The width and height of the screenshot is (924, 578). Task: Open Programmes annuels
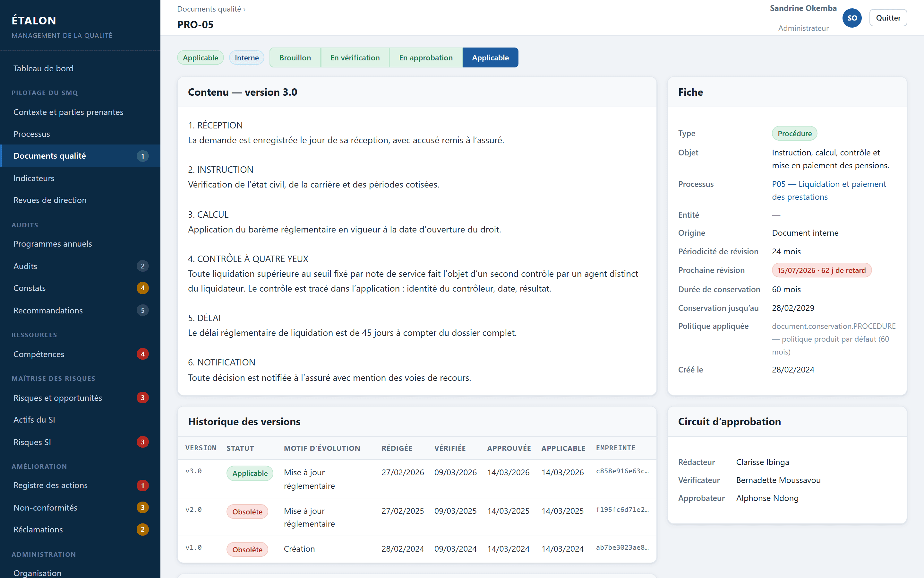pos(80,244)
